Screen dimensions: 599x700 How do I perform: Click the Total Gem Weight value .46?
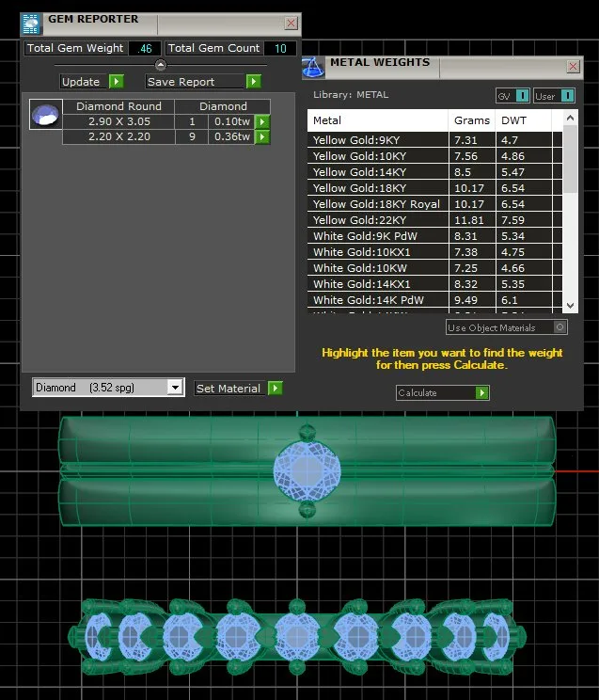click(x=145, y=48)
